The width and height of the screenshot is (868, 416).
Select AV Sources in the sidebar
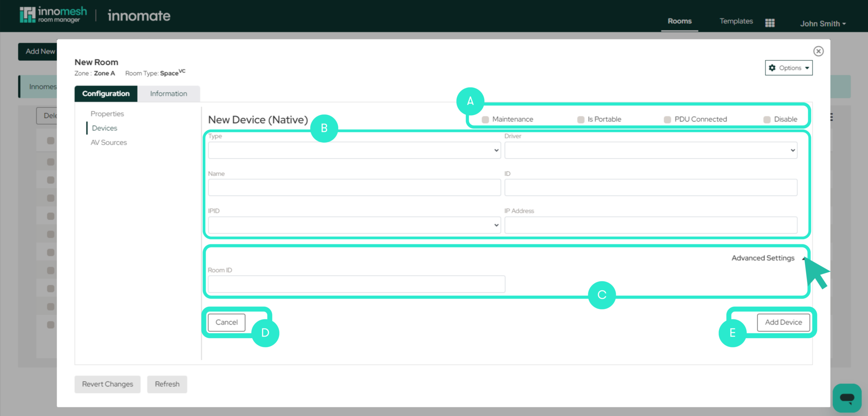pyautogui.click(x=108, y=142)
